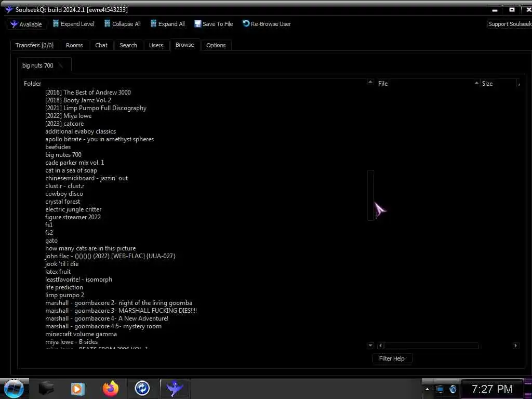This screenshot has width=532, height=399.
Task: Open the Users tab
Action: coord(156,45)
